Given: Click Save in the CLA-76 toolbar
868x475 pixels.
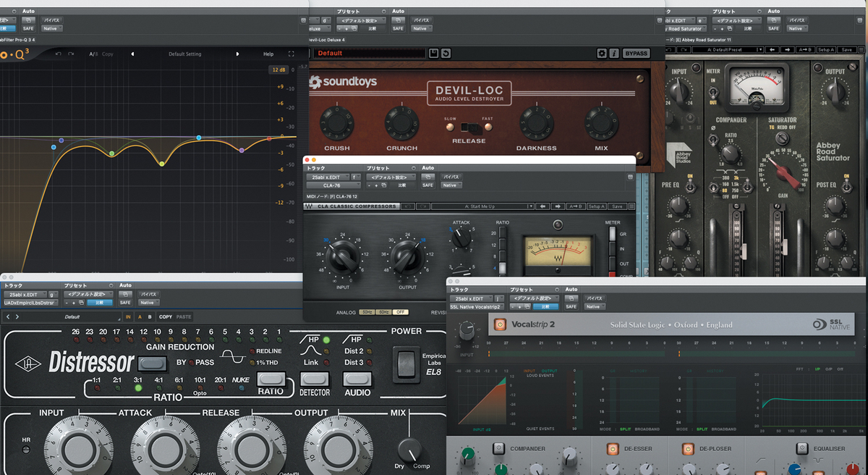Looking at the screenshot, I should pyautogui.click(x=616, y=206).
